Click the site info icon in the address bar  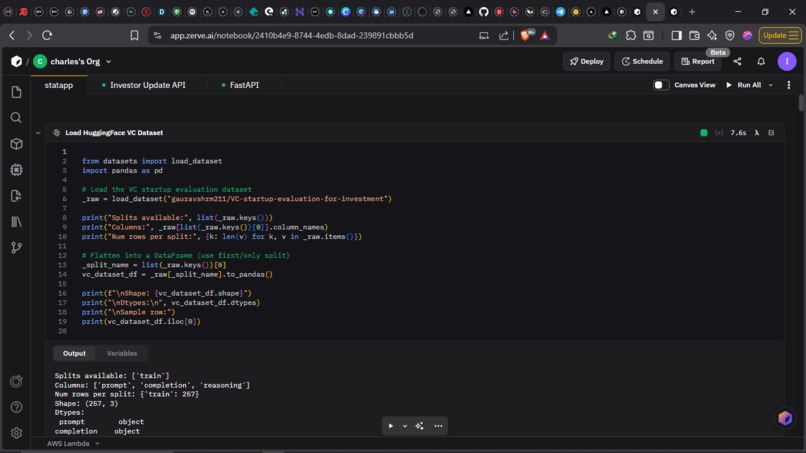158,35
